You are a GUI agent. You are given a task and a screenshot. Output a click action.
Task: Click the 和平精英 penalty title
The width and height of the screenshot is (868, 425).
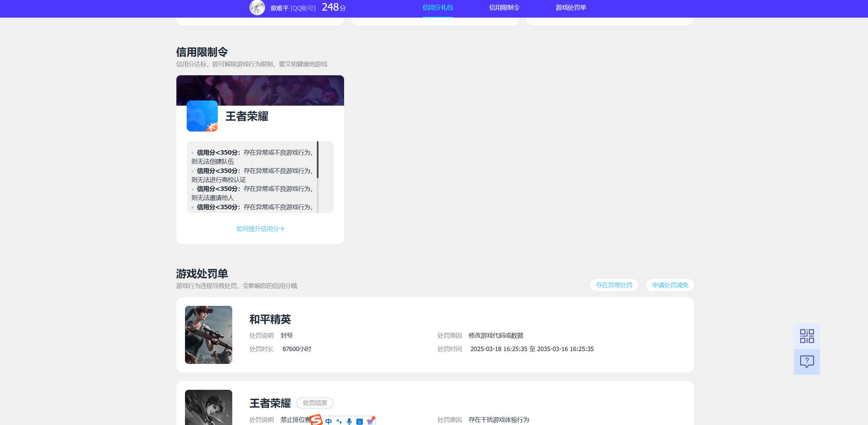point(270,319)
